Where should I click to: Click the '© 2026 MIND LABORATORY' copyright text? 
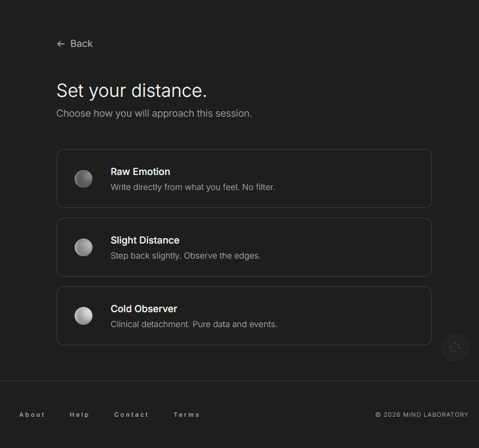click(422, 414)
